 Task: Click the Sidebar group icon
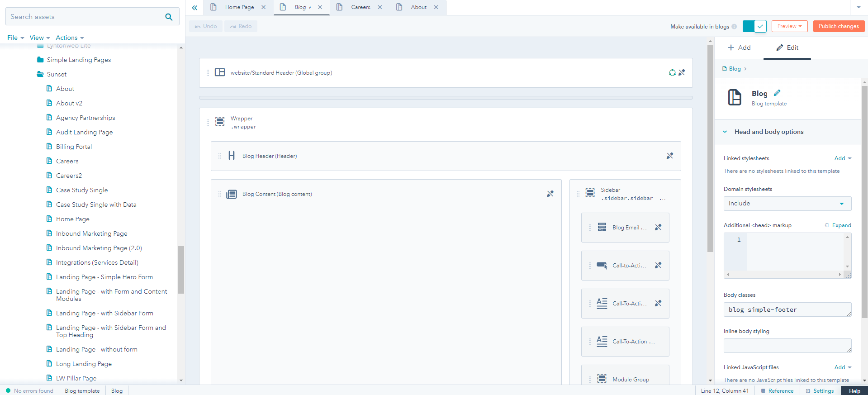pyautogui.click(x=590, y=193)
